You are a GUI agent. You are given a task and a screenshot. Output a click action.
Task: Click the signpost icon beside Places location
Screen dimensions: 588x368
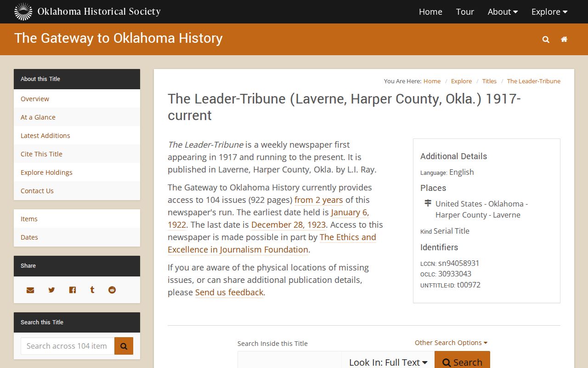(428, 203)
